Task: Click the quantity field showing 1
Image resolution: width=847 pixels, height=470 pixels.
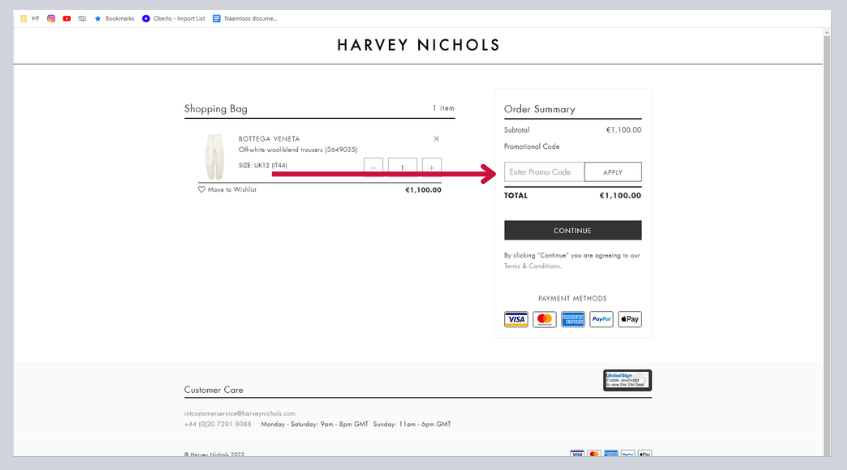Action: pyautogui.click(x=402, y=167)
